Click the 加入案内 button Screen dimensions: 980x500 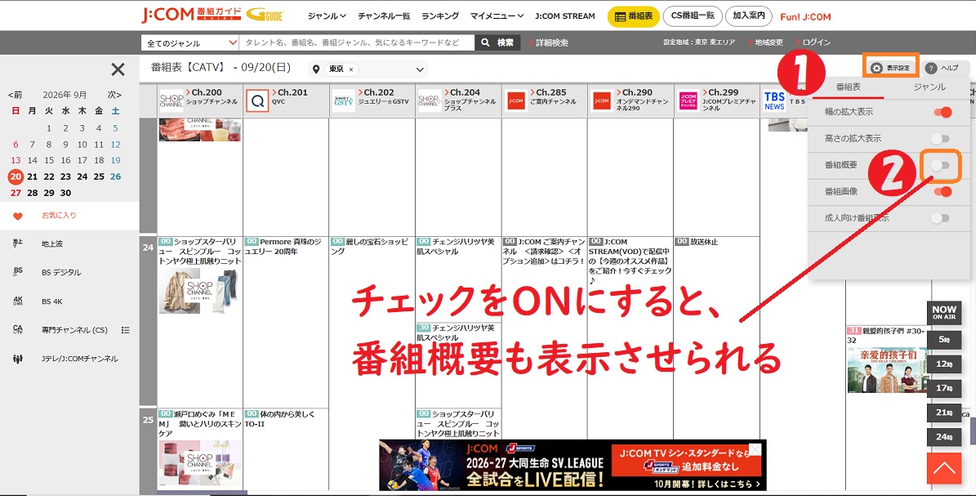748,16
